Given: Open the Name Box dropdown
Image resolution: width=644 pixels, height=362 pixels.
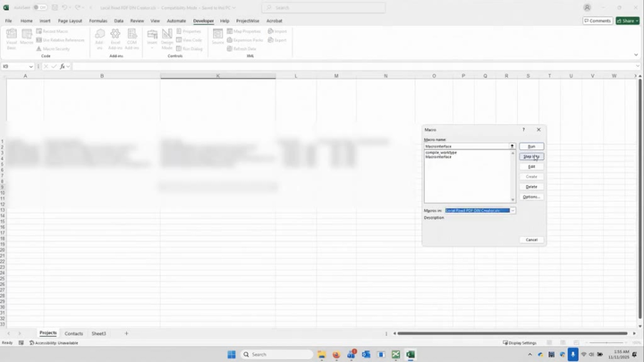Looking at the screenshot, I should (30, 66).
